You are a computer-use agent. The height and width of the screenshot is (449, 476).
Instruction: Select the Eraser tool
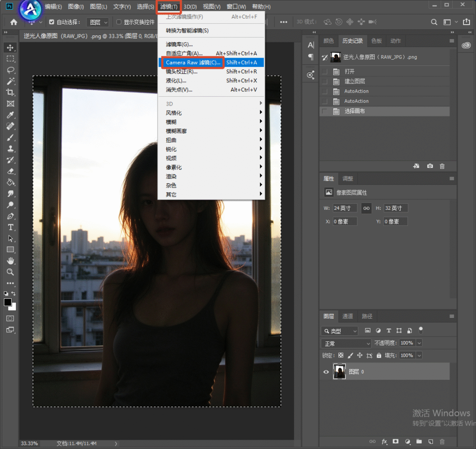(x=10, y=171)
